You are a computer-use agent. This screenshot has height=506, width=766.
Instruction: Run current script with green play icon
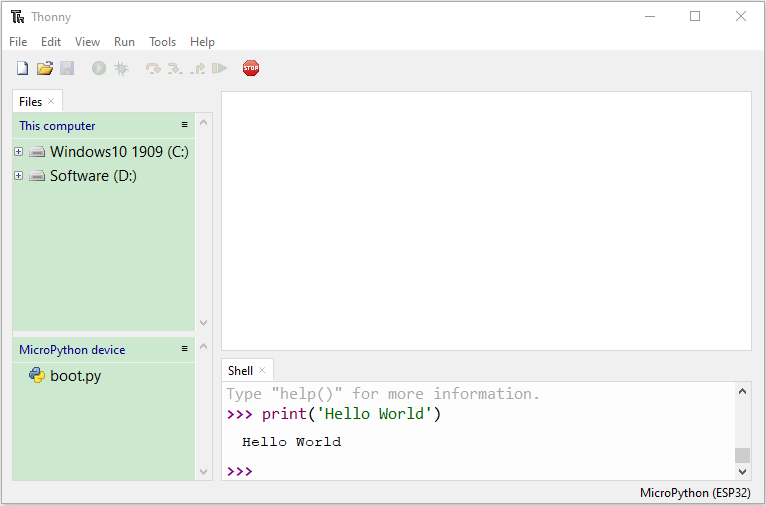point(99,68)
